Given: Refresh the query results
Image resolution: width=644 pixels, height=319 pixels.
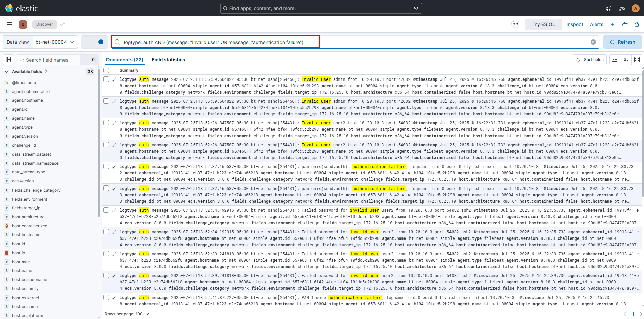Looking at the screenshot, I should [x=622, y=42].
